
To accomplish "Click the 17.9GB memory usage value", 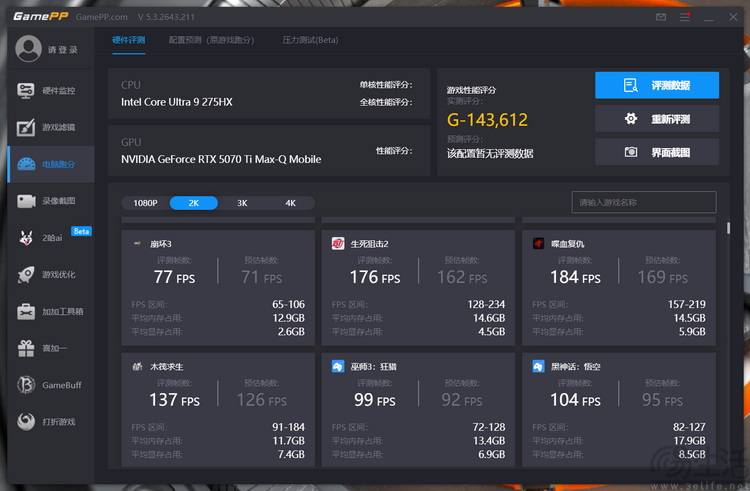I will coord(689,440).
